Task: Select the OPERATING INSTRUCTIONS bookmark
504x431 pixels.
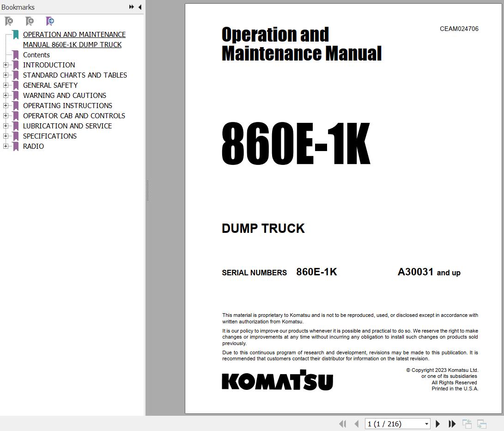Action: pyautogui.click(x=67, y=105)
